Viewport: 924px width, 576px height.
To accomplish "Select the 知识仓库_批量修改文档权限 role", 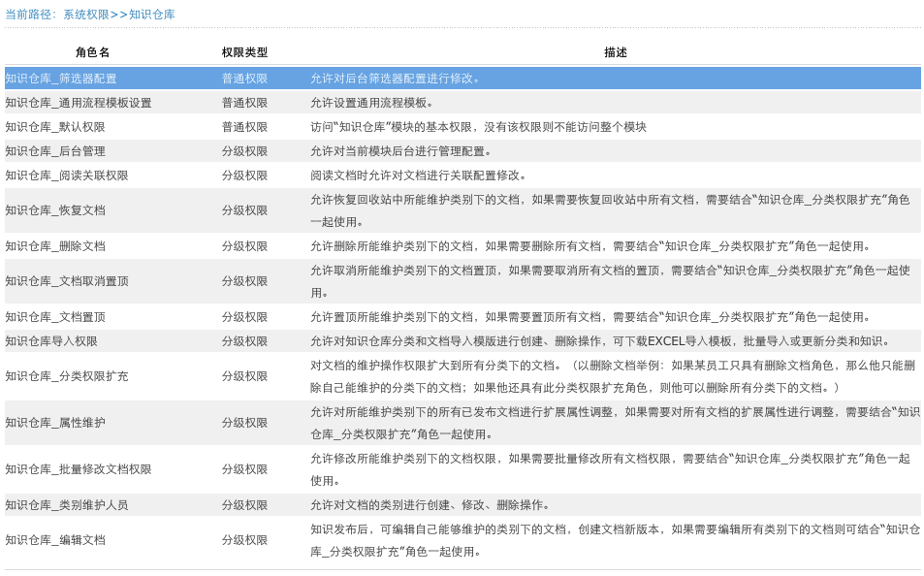I will click(x=79, y=469).
